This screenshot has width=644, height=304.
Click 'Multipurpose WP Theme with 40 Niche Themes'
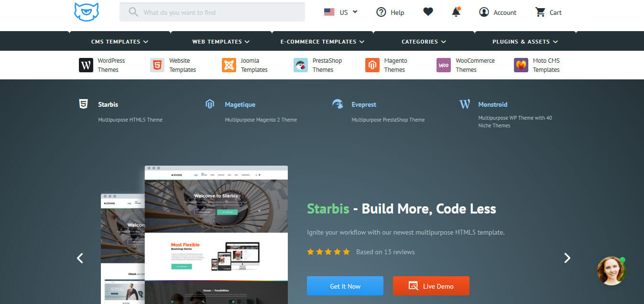click(x=515, y=122)
